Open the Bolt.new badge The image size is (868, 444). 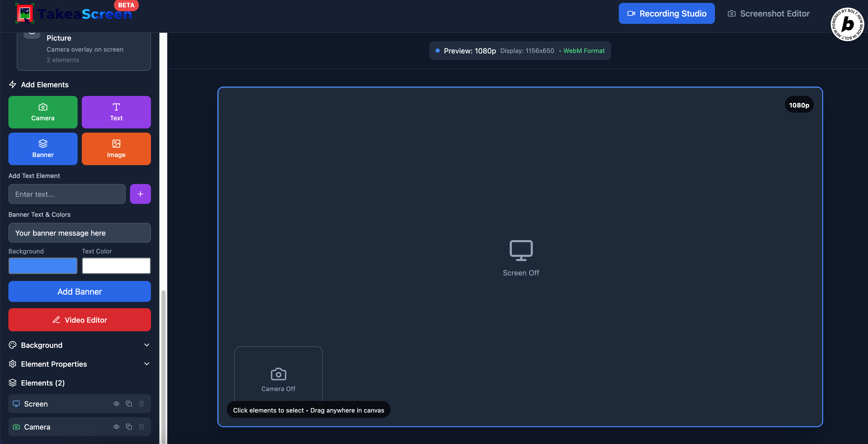(x=847, y=24)
